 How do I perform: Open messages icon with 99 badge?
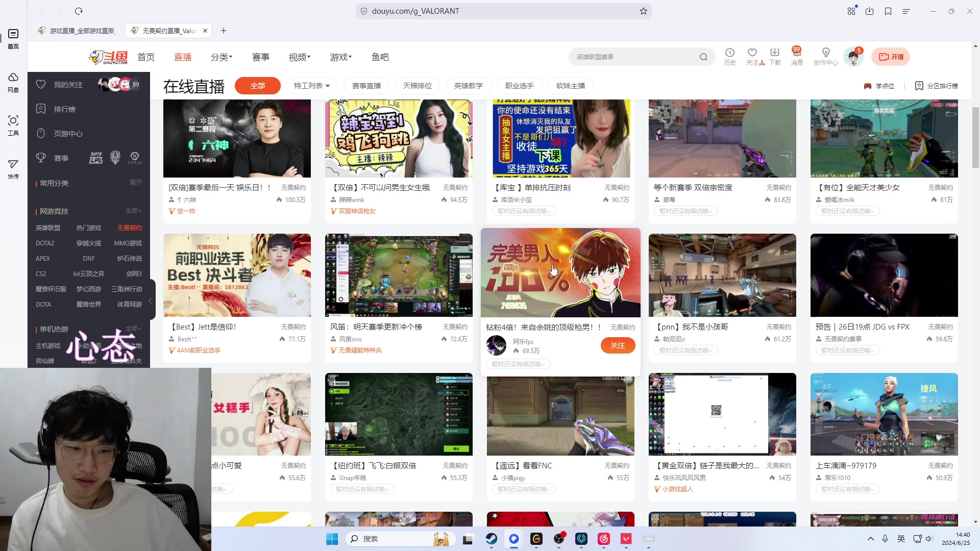(x=796, y=53)
